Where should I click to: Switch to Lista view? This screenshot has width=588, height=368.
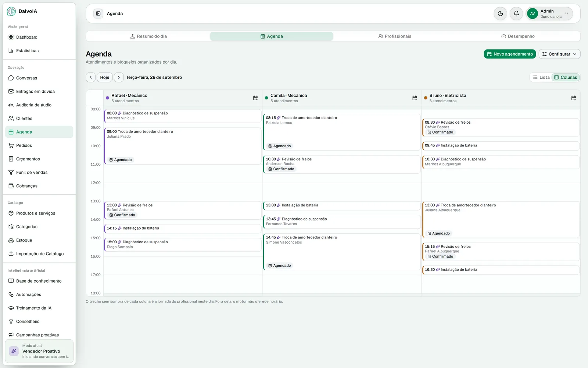click(541, 77)
